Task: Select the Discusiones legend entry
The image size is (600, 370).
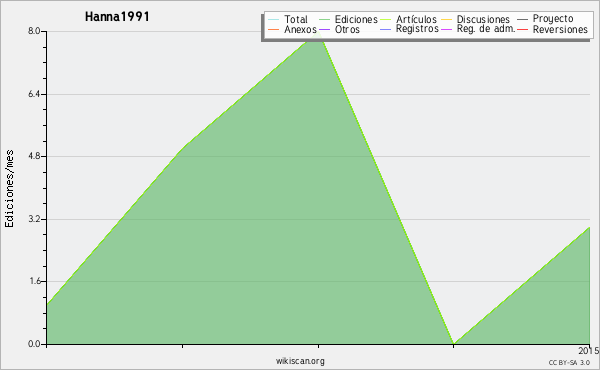Action: [x=476, y=19]
